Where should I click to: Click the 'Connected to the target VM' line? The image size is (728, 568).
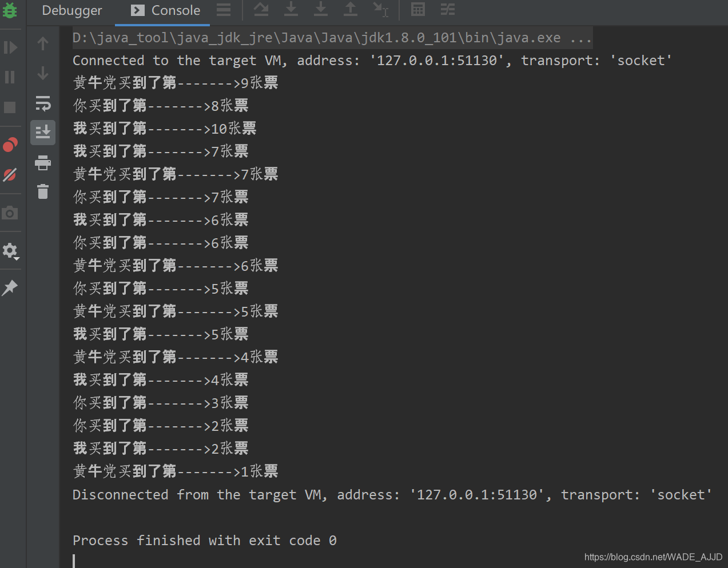(x=372, y=61)
